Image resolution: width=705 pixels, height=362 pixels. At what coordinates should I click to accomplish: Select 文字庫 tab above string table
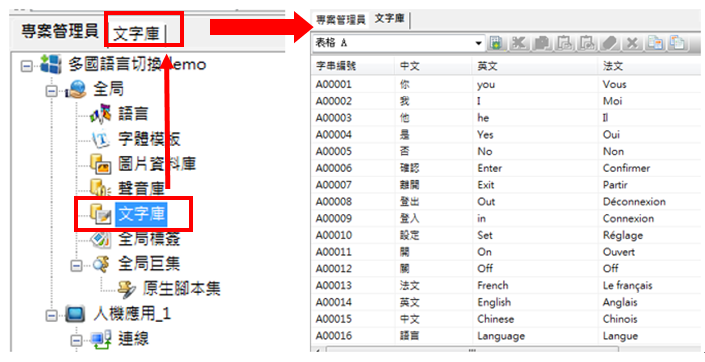coord(389,18)
